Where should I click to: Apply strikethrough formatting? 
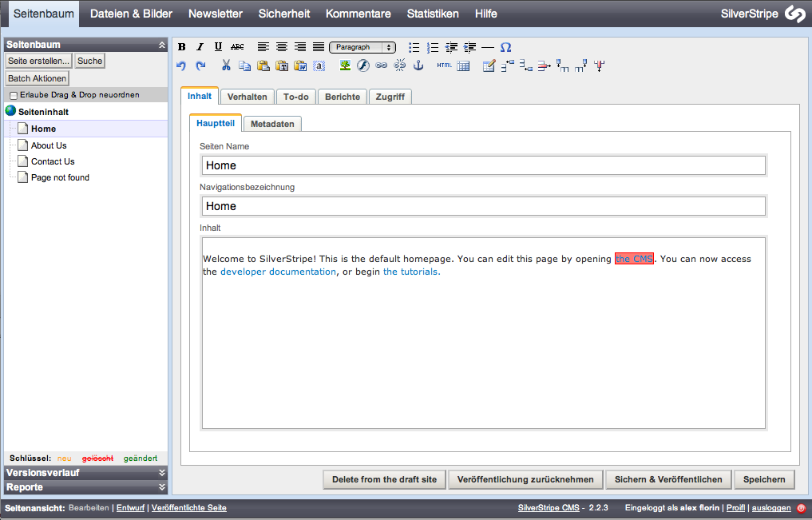[x=237, y=47]
